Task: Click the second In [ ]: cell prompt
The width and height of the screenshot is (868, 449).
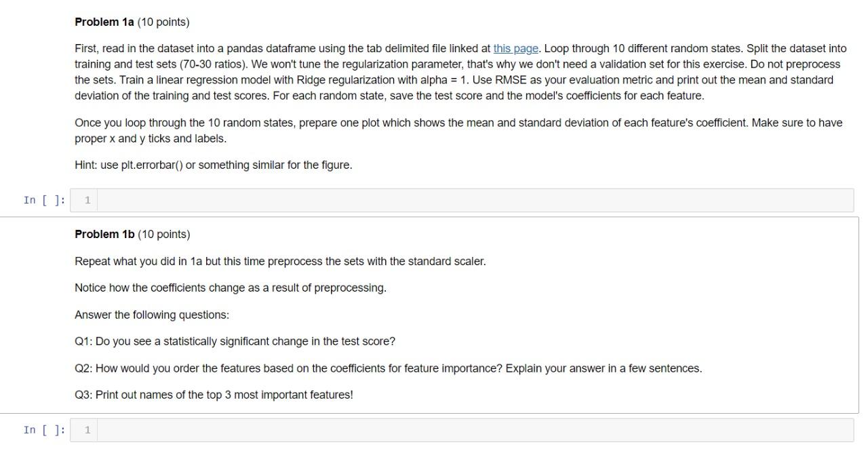Action: 43,429
